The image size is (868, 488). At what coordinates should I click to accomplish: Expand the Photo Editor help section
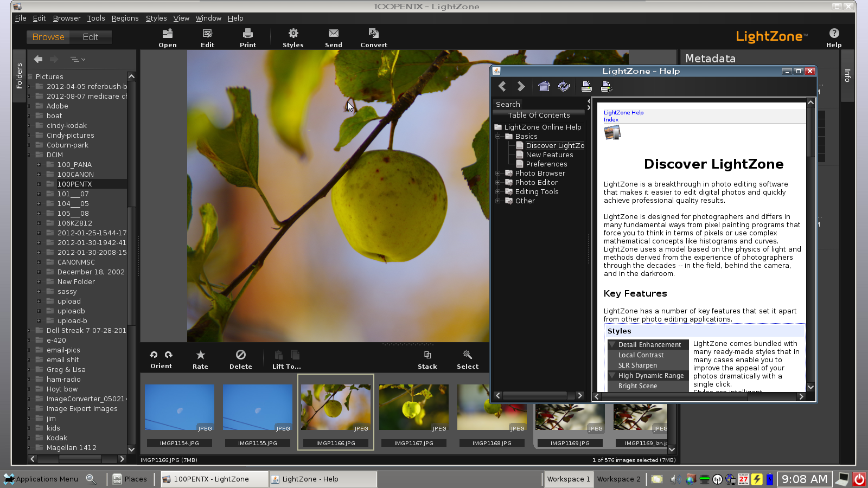click(497, 183)
